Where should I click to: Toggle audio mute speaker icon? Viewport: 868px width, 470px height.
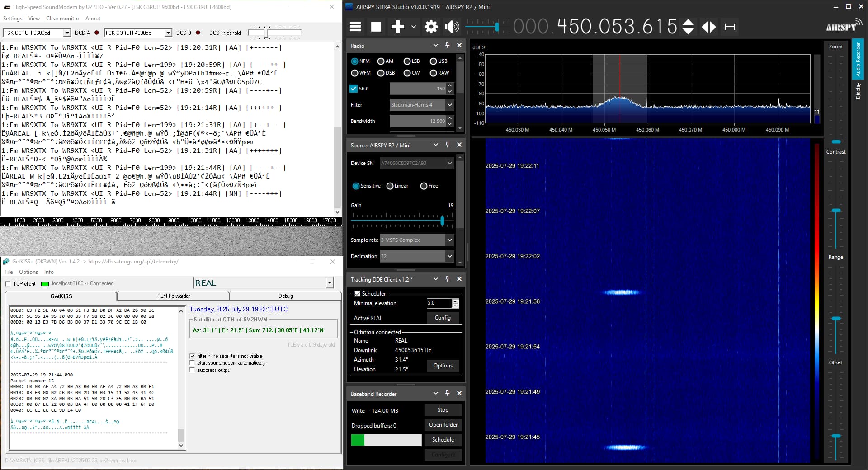(452, 27)
